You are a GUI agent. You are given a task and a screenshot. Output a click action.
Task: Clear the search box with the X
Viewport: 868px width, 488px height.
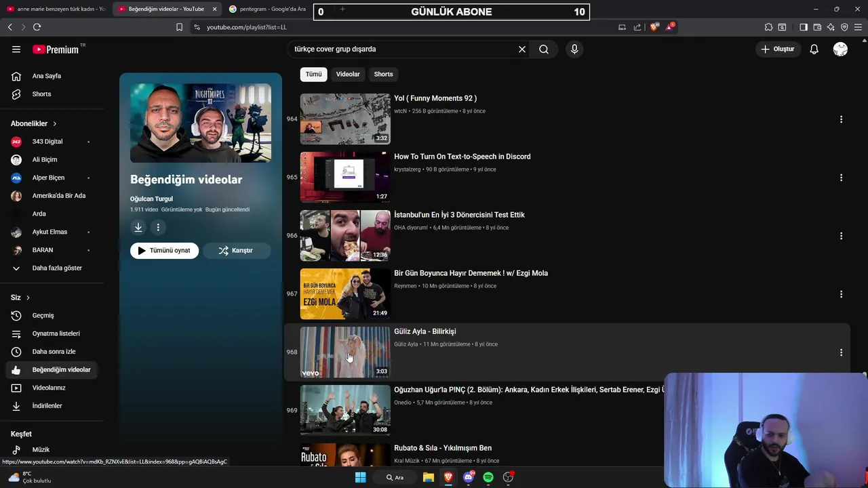click(522, 49)
